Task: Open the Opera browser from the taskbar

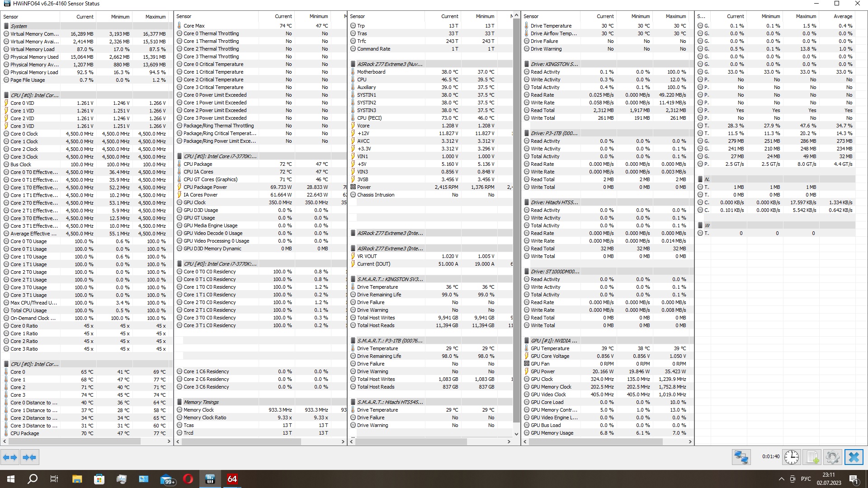Action: click(188, 479)
